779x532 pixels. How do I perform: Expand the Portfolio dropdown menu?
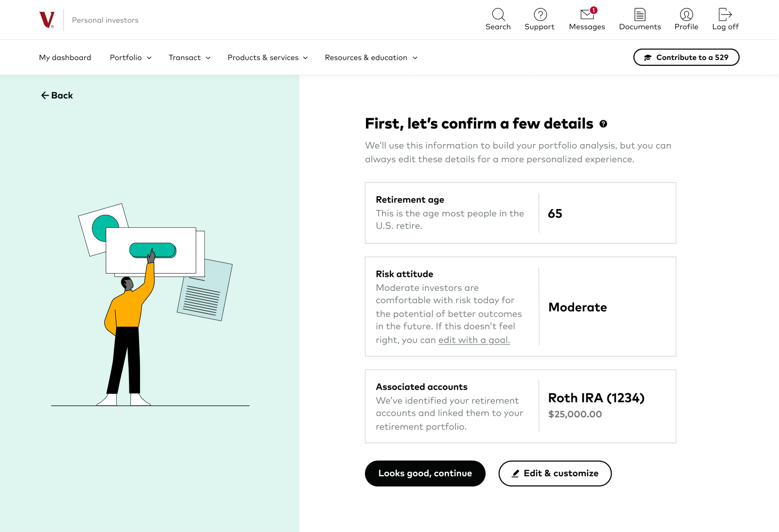[131, 58]
